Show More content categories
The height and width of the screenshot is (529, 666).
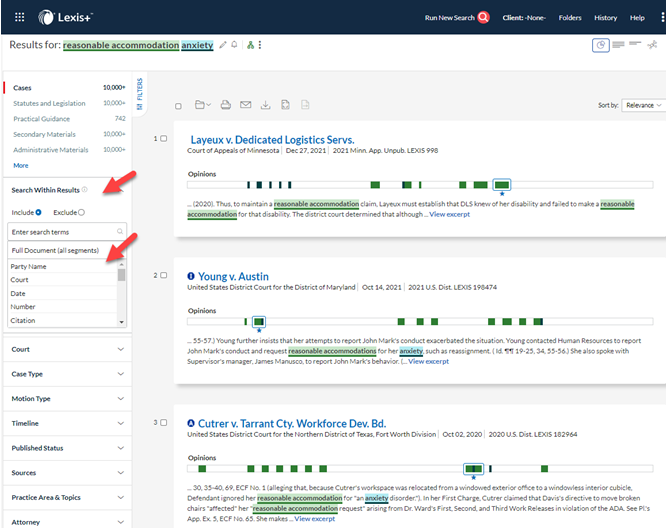[x=21, y=165]
